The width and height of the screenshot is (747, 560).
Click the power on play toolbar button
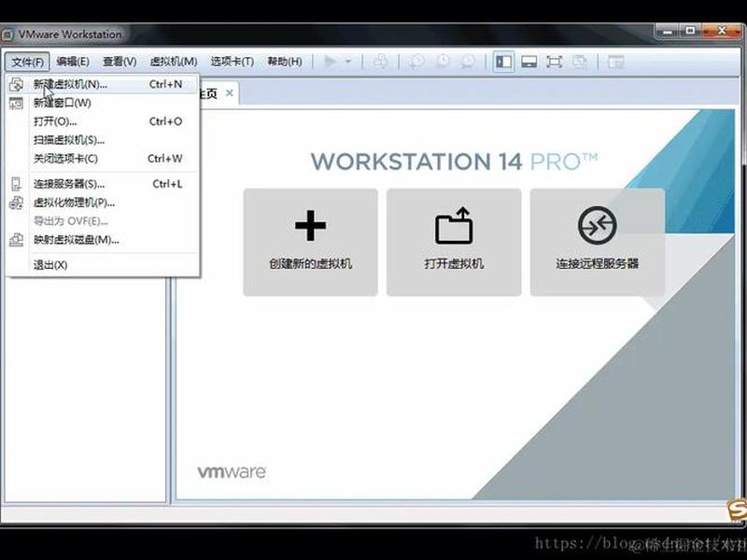coord(330,62)
